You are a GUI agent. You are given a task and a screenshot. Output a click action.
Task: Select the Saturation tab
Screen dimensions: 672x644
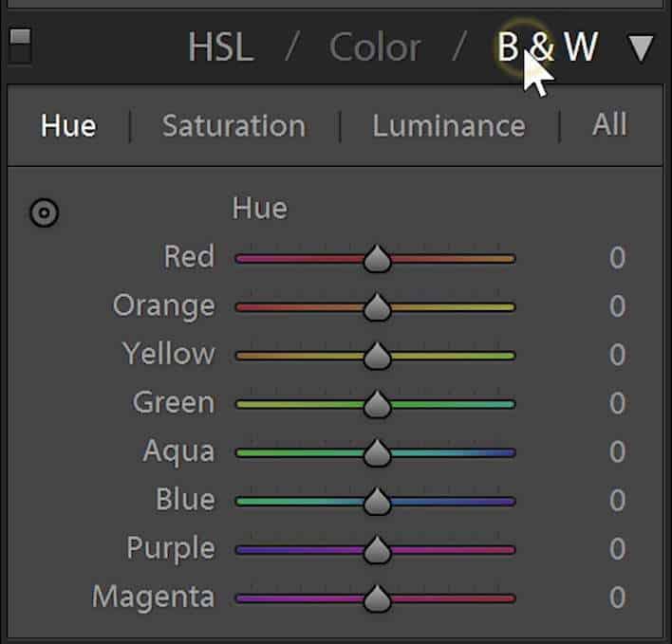[x=233, y=126]
